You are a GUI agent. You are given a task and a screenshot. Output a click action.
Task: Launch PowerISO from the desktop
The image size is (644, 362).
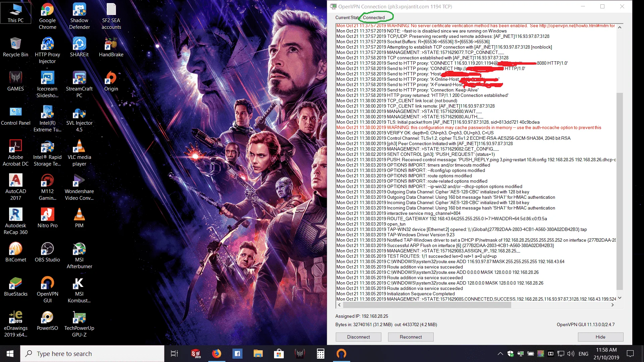coord(47,321)
